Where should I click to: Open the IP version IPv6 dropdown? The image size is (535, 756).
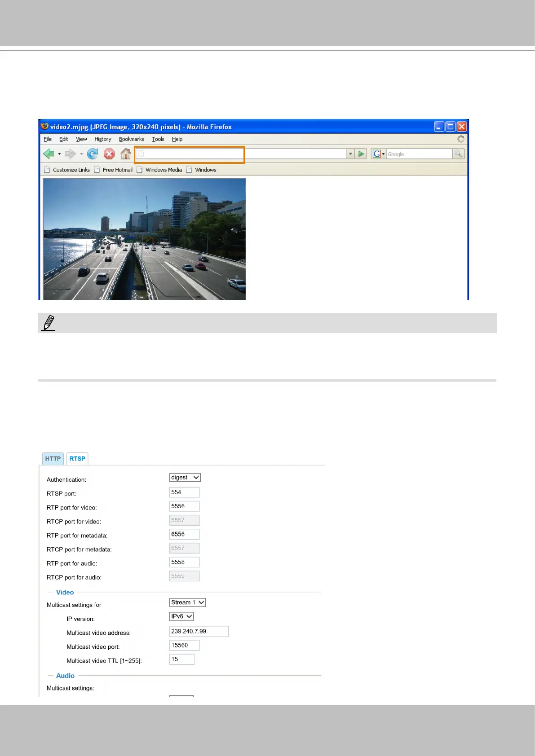pyautogui.click(x=181, y=616)
